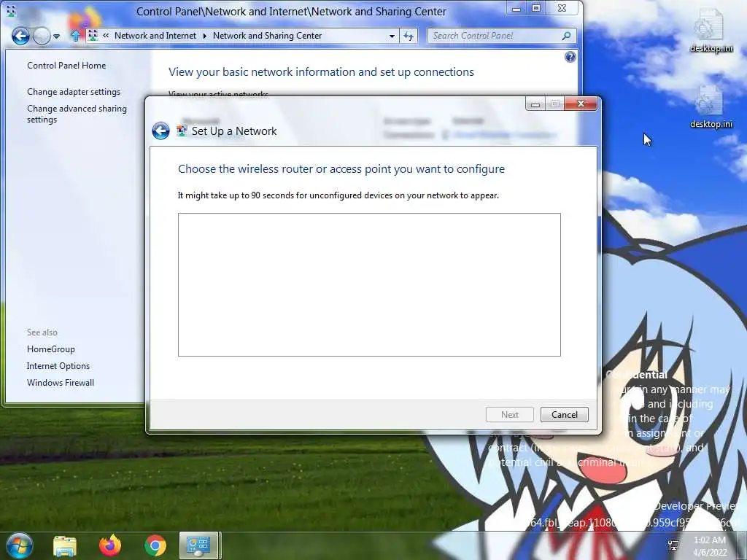Screen dimensions: 747x560
Task: Open Change advanced sharing settings
Action: tap(77, 114)
